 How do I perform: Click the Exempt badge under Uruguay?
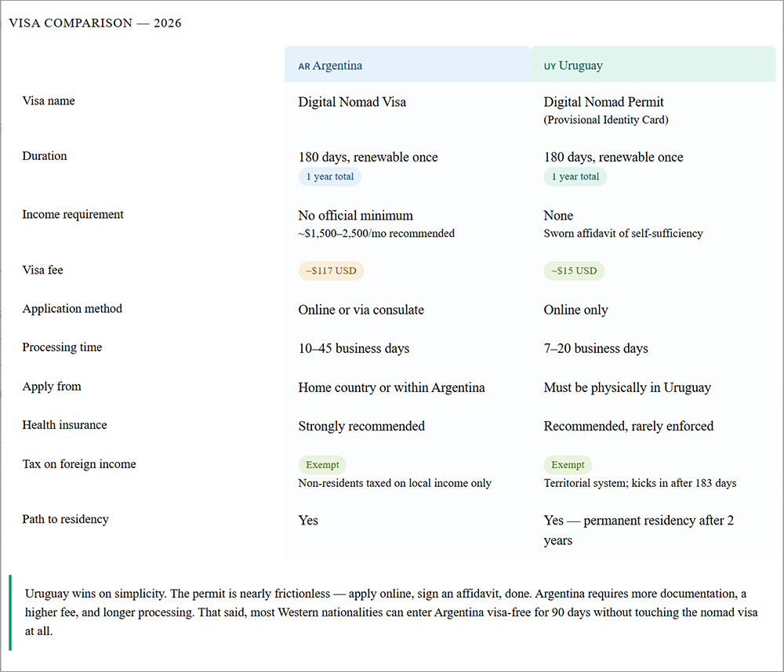pos(568,465)
